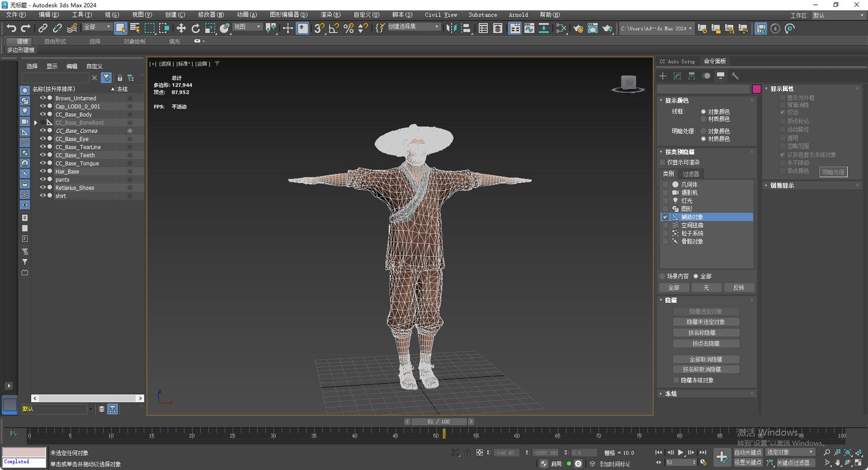The height and width of the screenshot is (470, 868).
Task: Switch to the Create panel plus icon
Action: tap(663, 76)
